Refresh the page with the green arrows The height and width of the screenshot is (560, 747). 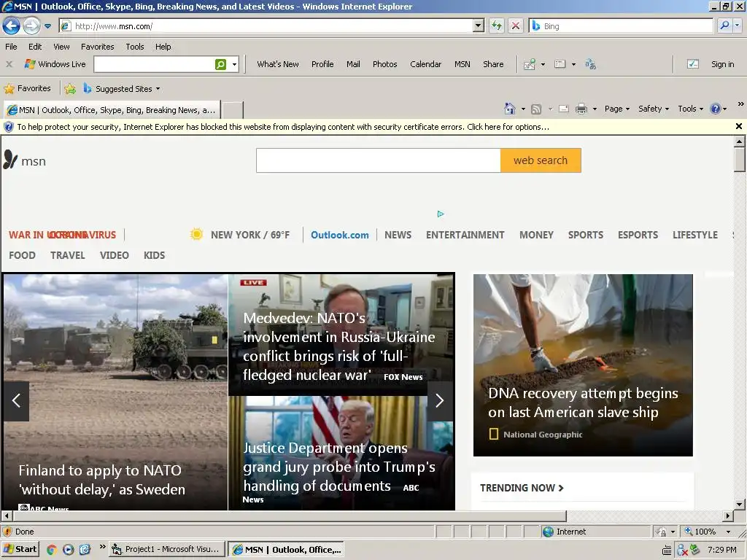[497, 26]
